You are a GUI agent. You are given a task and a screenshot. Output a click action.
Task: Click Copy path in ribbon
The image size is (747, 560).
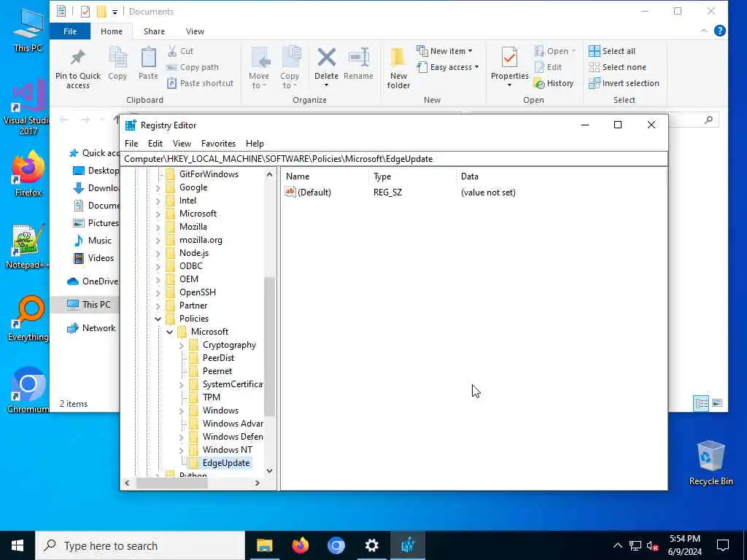[193, 67]
